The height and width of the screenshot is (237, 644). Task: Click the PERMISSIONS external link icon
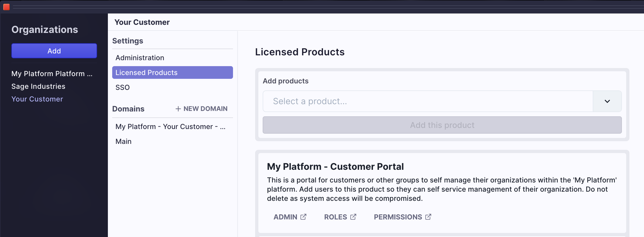pos(428,217)
